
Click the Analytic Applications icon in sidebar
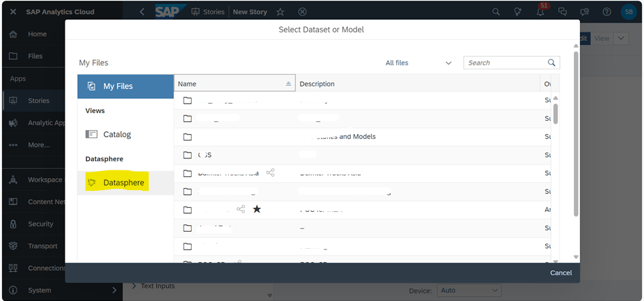[x=13, y=123]
